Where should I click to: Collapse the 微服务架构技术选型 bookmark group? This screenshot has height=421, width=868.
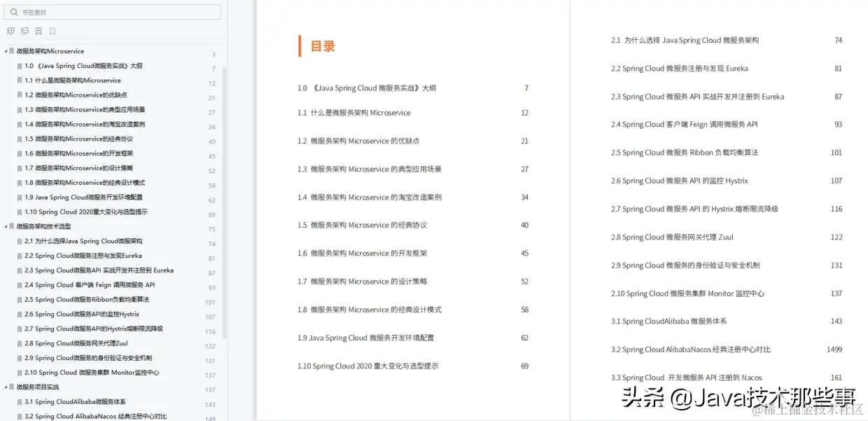pyautogui.click(x=5, y=226)
